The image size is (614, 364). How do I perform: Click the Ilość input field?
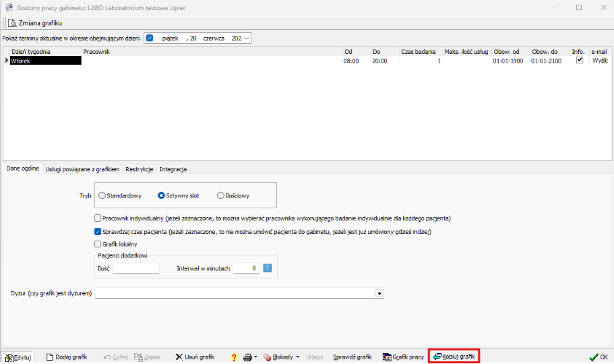pos(135,268)
